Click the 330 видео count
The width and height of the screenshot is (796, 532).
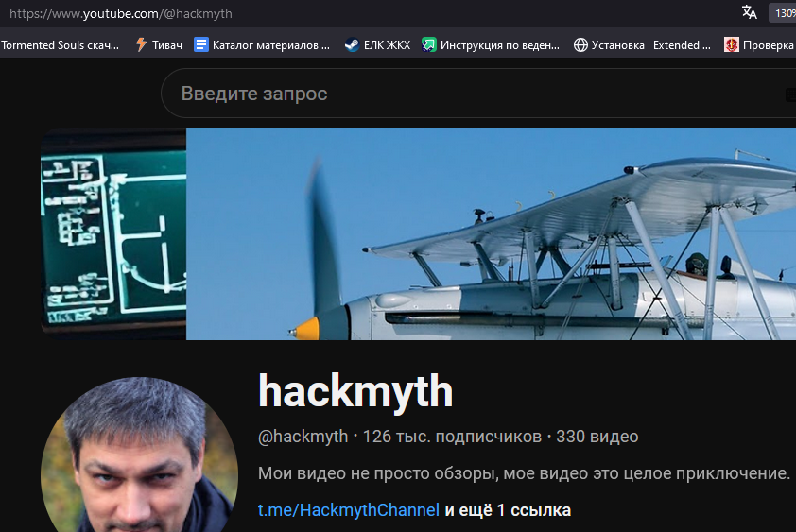(x=597, y=437)
